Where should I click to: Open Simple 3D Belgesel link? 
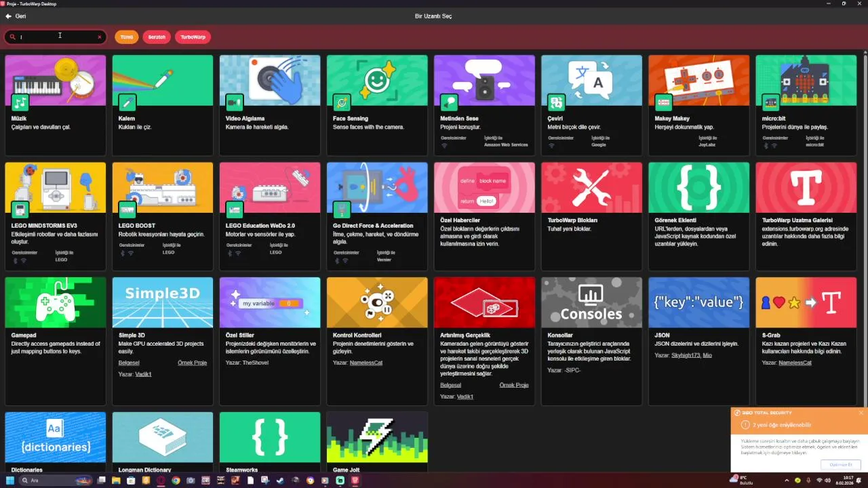click(x=129, y=363)
